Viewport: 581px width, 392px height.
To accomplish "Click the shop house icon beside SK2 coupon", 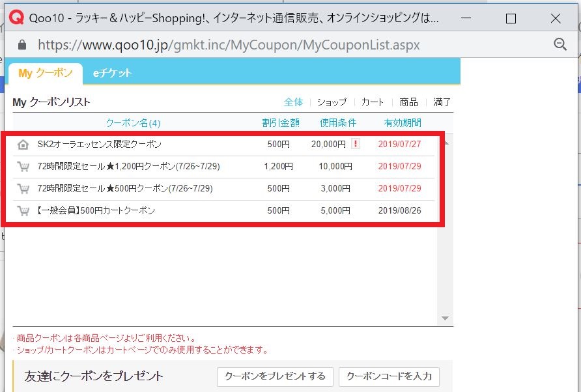I will tap(23, 145).
